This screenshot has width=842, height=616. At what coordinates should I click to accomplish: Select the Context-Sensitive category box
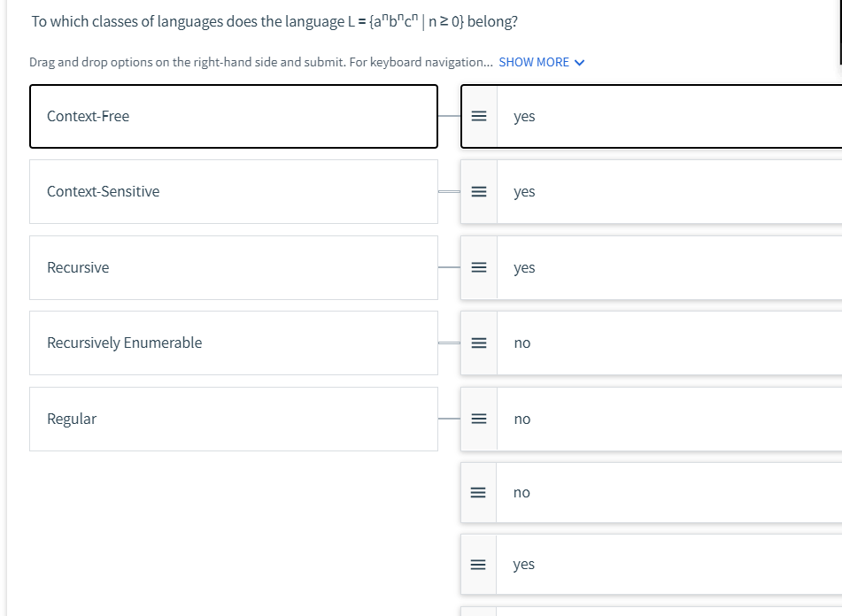click(x=233, y=191)
